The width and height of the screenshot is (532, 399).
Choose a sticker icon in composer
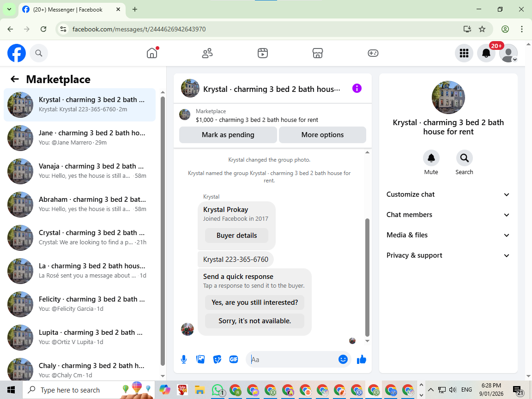click(x=217, y=359)
